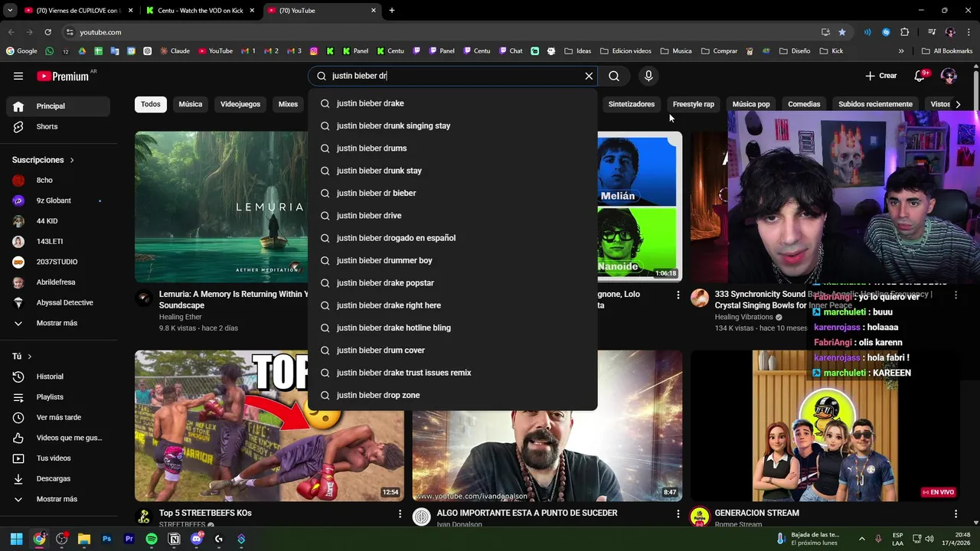This screenshot has width=980, height=551.
Task: Open the 8cho channel subscription
Action: (x=59, y=181)
